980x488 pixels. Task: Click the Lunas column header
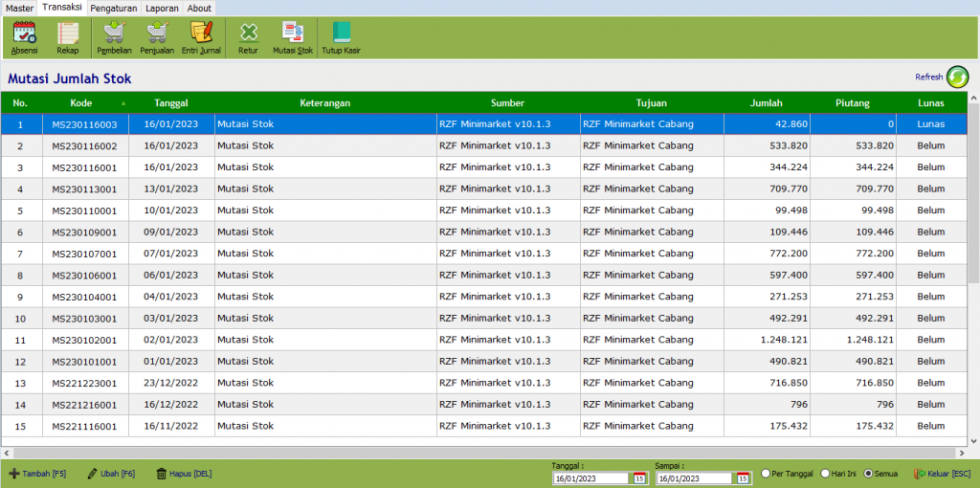(931, 103)
